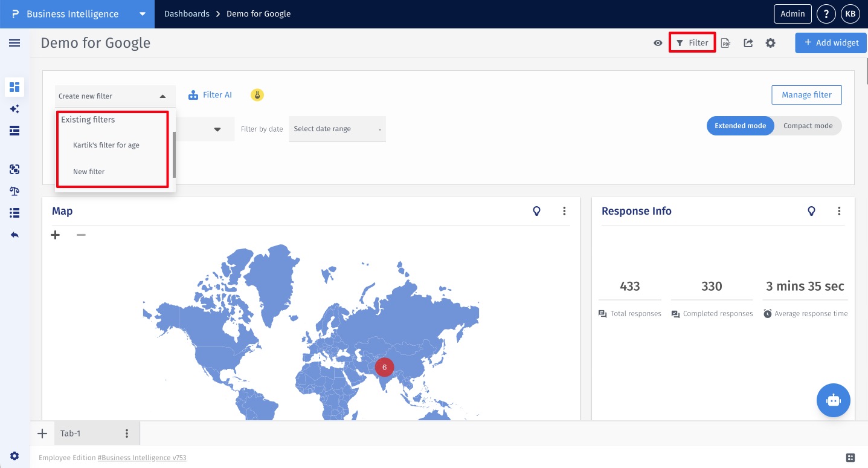Open dashboard settings gear icon
Image resolution: width=868 pixels, height=468 pixels.
click(x=770, y=43)
